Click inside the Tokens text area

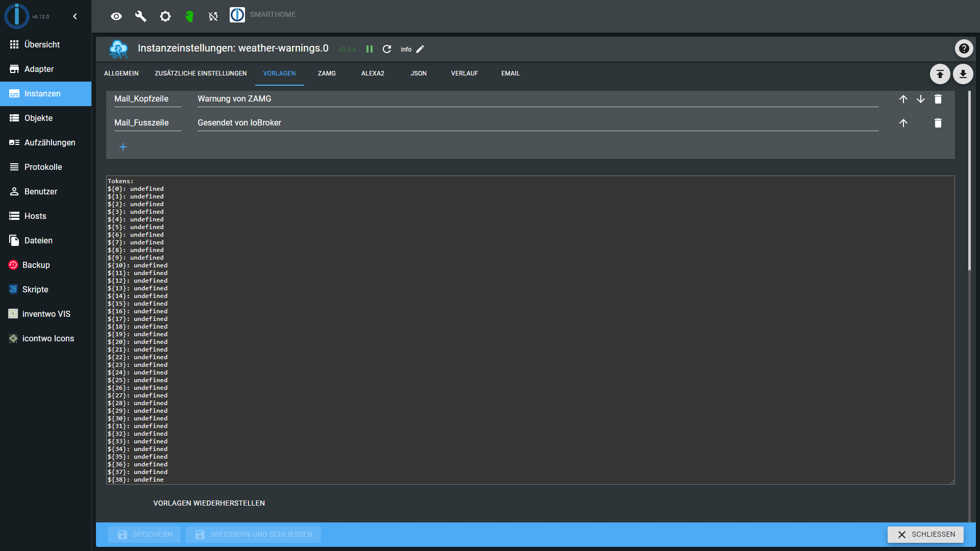click(530, 330)
